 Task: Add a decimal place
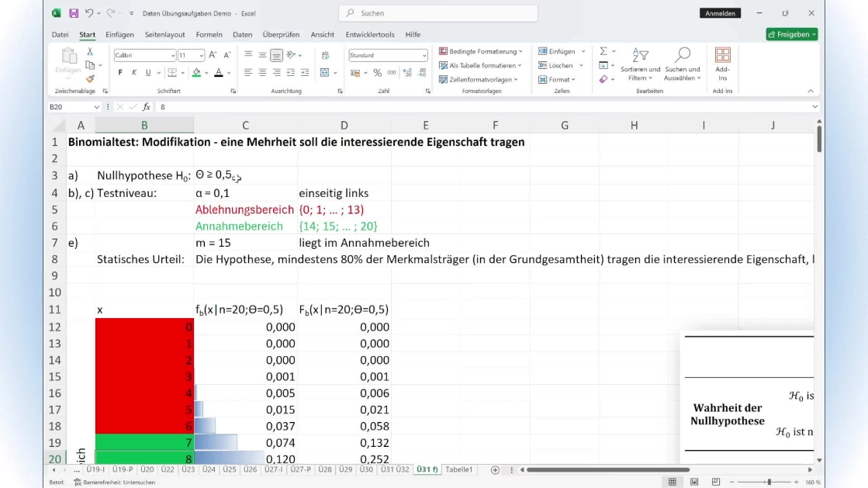(x=407, y=73)
